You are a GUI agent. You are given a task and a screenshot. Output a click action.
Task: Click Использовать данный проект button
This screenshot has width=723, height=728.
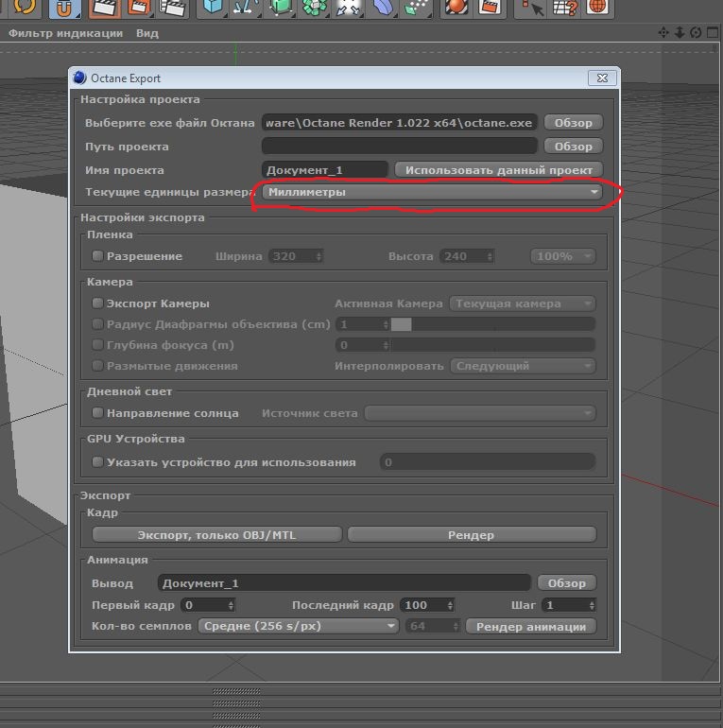(498, 169)
